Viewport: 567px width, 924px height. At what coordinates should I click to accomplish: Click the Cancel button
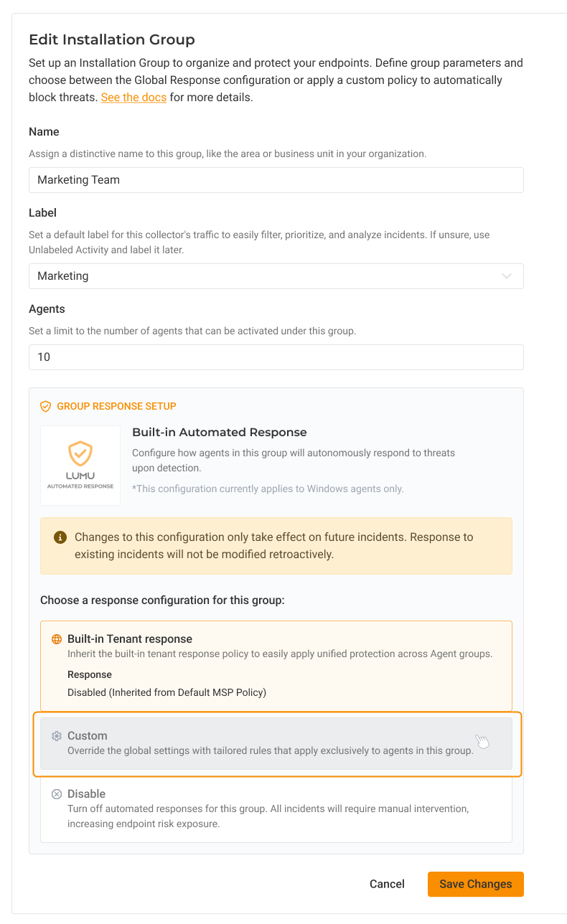[x=387, y=884]
